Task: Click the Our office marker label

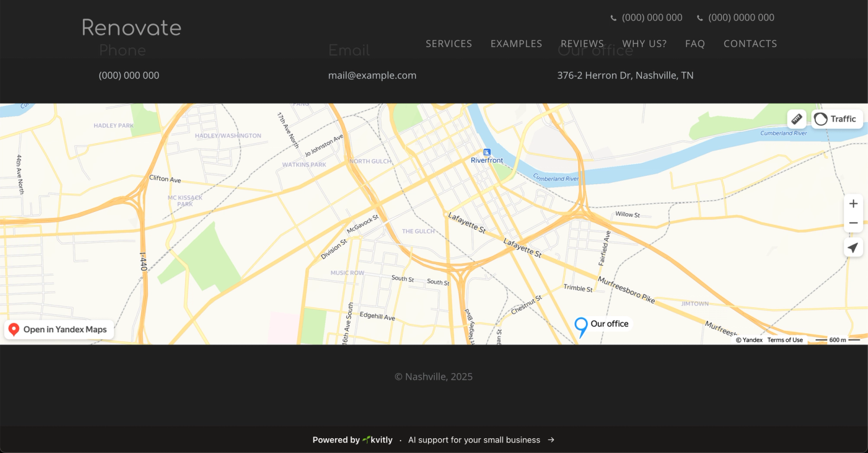Action: [x=610, y=324]
